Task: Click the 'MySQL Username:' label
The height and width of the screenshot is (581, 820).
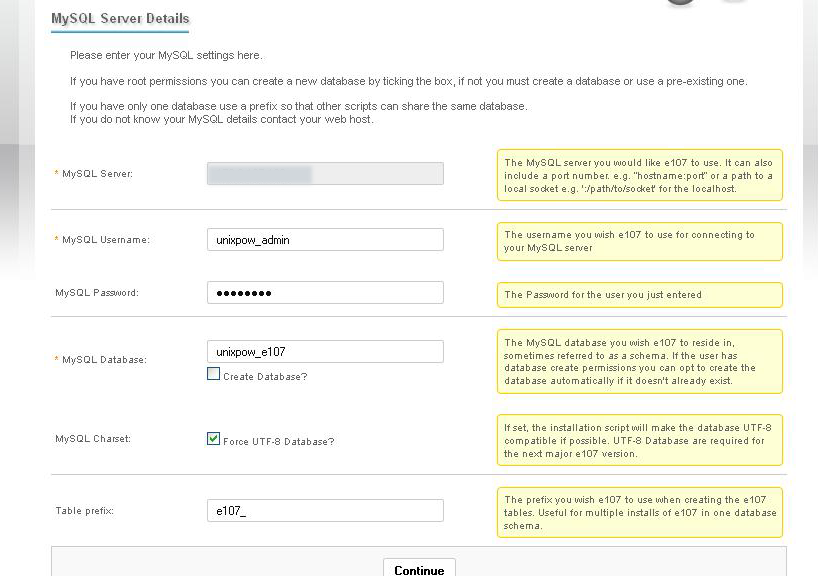Action: [106, 240]
